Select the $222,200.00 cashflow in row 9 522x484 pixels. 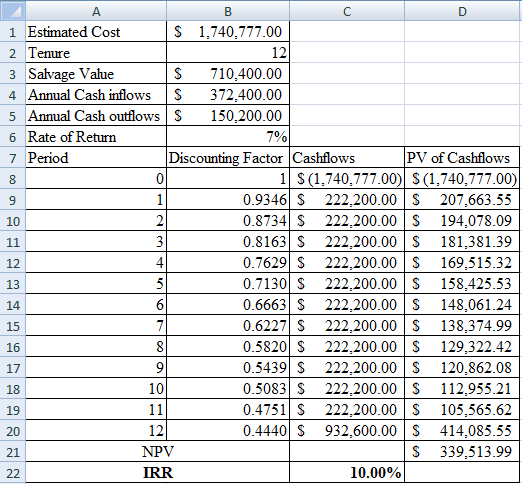347,200
